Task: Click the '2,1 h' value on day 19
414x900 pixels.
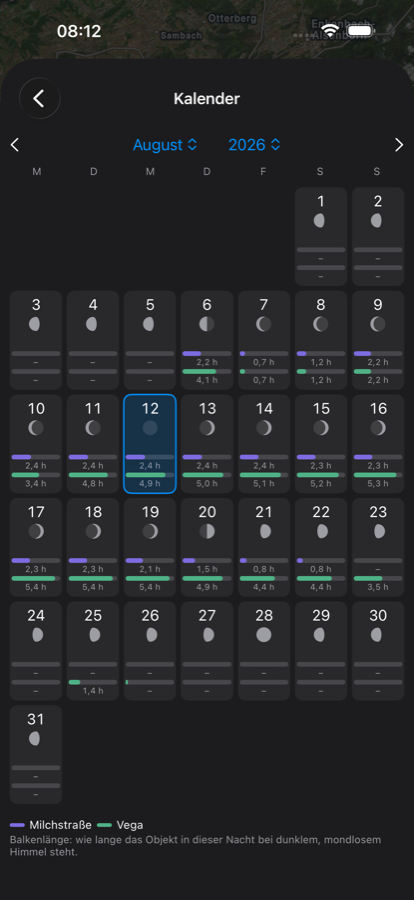Action: [x=150, y=569]
